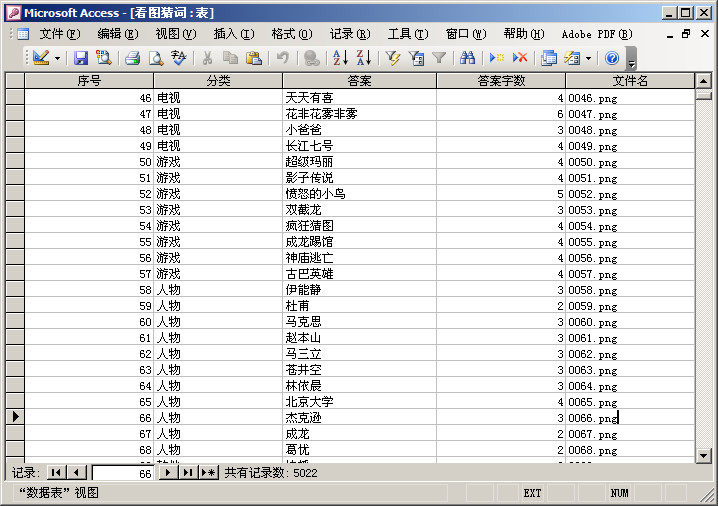The height and width of the screenshot is (506, 718).
Task: Go to next record navigation button
Action: point(168,473)
